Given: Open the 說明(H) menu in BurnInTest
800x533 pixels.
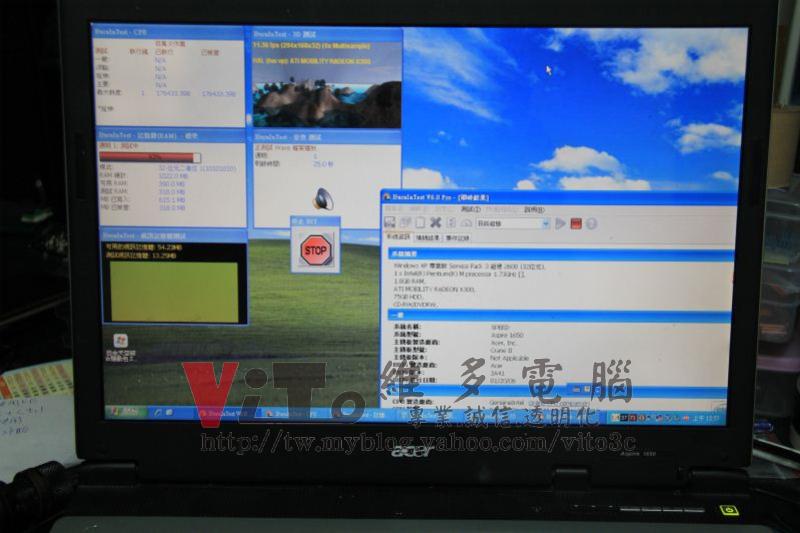Looking at the screenshot, I should click(x=534, y=210).
